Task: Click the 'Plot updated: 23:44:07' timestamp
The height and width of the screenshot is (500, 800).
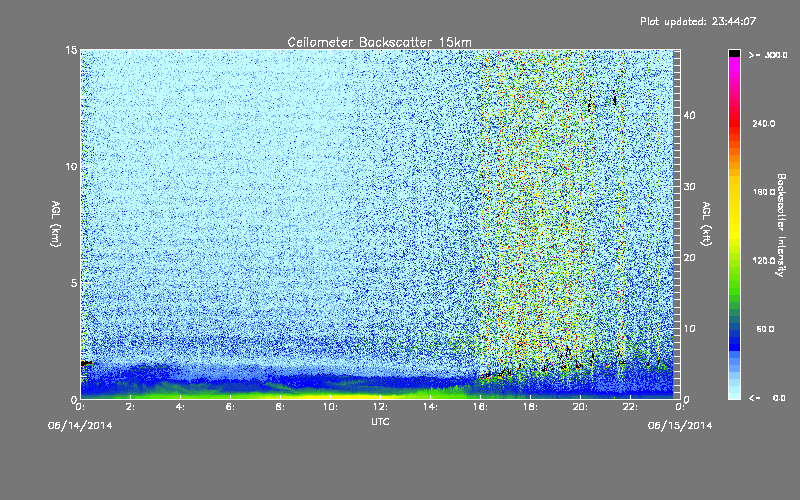Action: tap(698, 21)
